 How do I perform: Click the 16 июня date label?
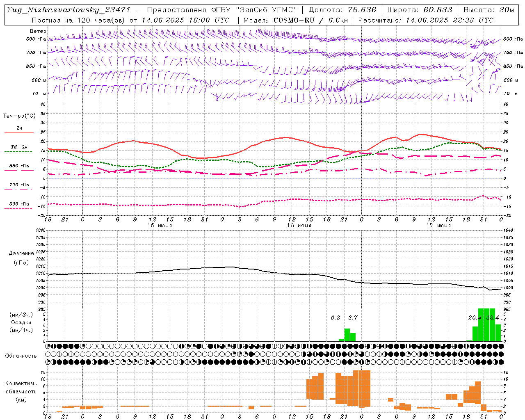click(299, 226)
